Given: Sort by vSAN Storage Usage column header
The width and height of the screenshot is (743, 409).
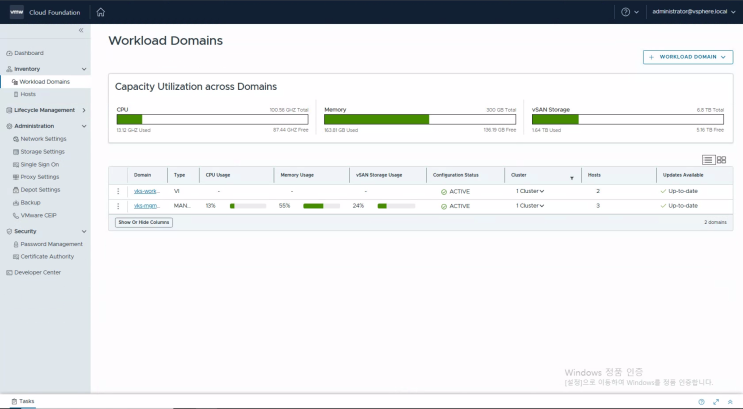Looking at the screenshot, I should 379,175.
